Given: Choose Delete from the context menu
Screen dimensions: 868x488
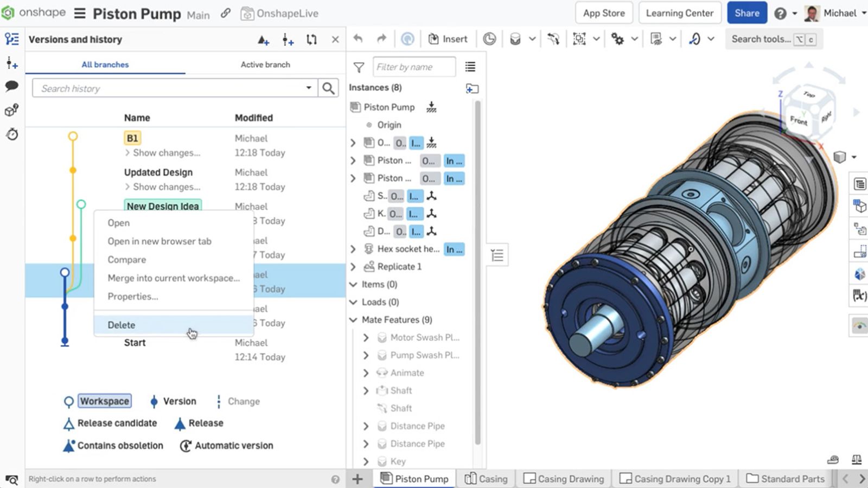Looking at the screenshot, I should (122, 325).
